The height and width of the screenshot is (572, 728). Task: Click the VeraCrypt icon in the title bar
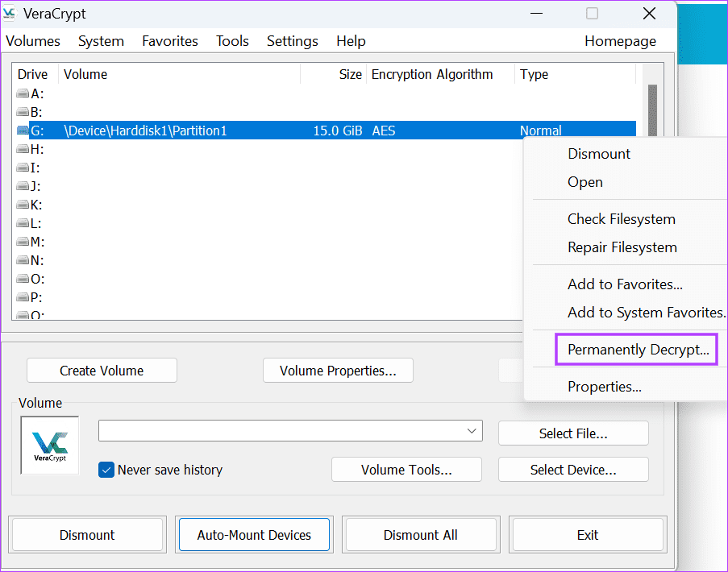(x=15, y=13)
